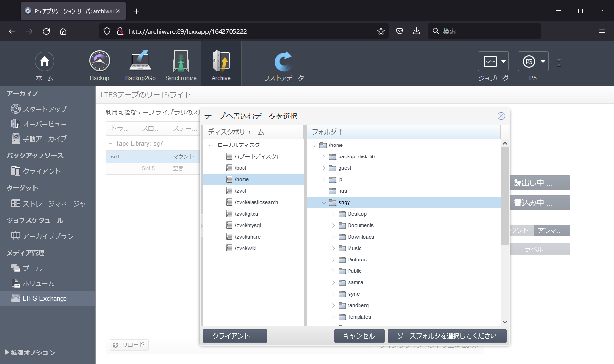
Task: Bookmark this page with the star
Action: [x=381, y=31]
